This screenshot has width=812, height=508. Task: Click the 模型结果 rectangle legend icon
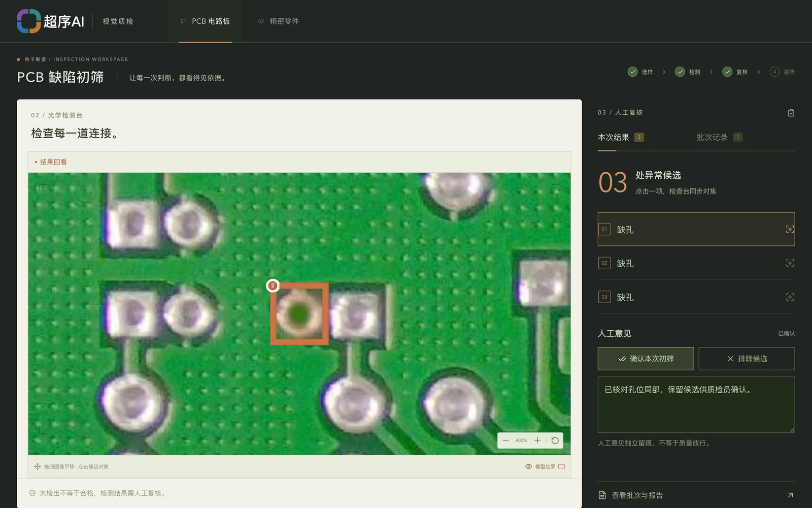point(562,467)
